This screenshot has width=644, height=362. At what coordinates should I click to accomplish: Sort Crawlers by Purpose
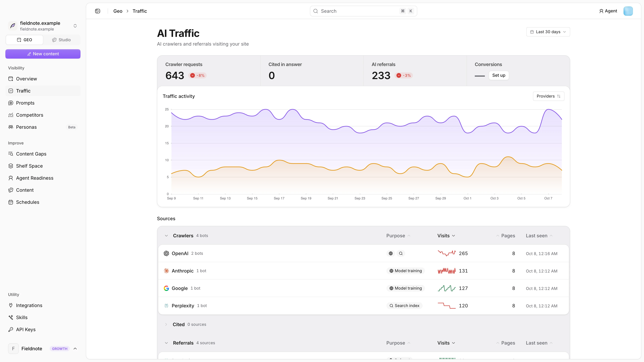tap(398, 236)
